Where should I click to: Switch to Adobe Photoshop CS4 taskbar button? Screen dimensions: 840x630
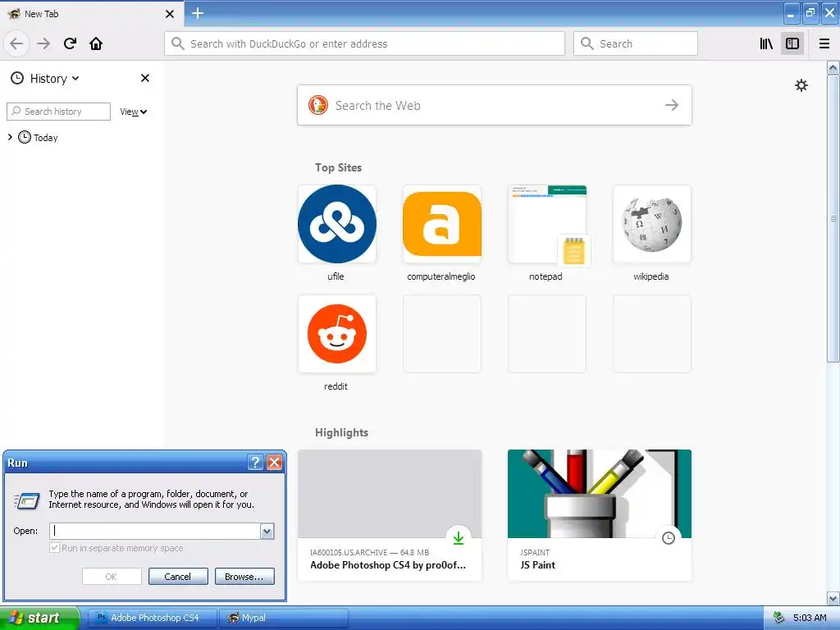[x=152, y=618]
